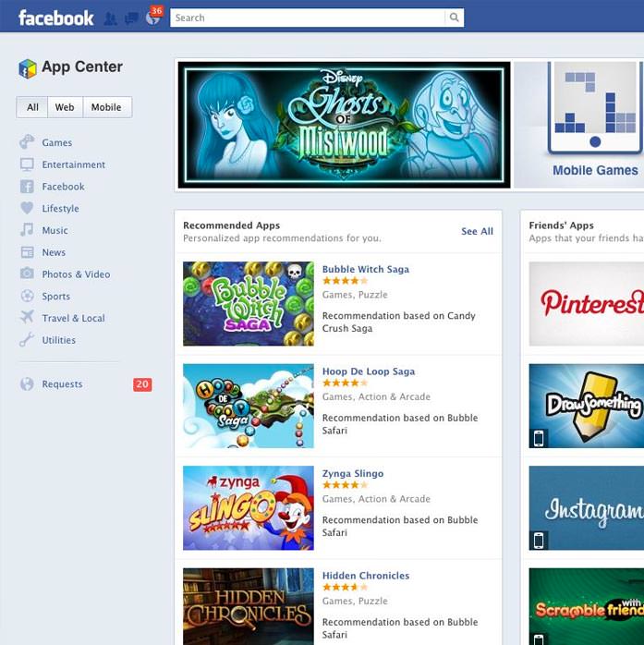
Task: Click Hidden Chronicles star rating
Action: 345,587
